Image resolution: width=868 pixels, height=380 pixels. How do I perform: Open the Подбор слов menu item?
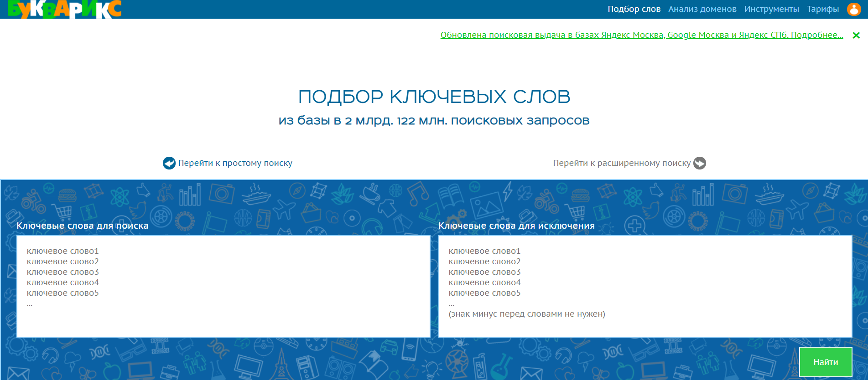coord(634,9)
